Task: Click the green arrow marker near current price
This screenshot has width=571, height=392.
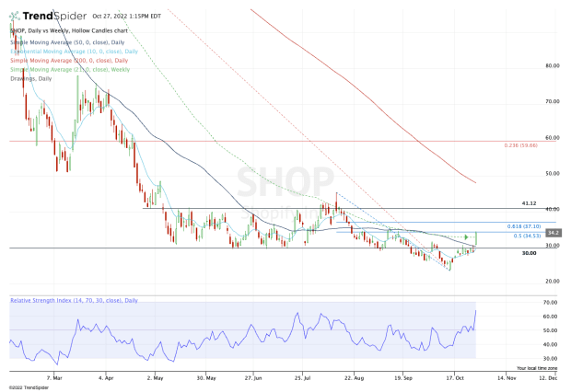Action: pos(467,237)
